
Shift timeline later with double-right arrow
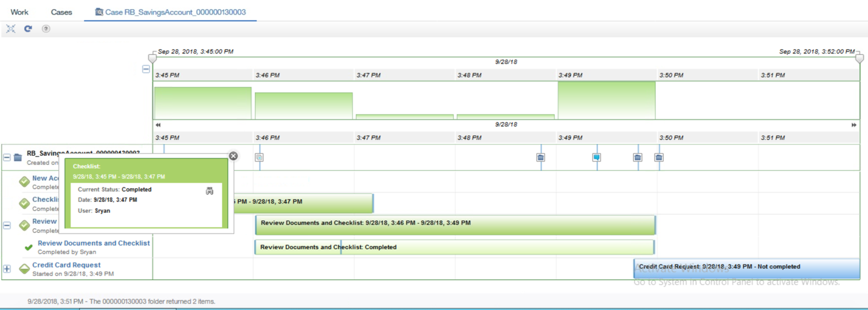(854, 124)
